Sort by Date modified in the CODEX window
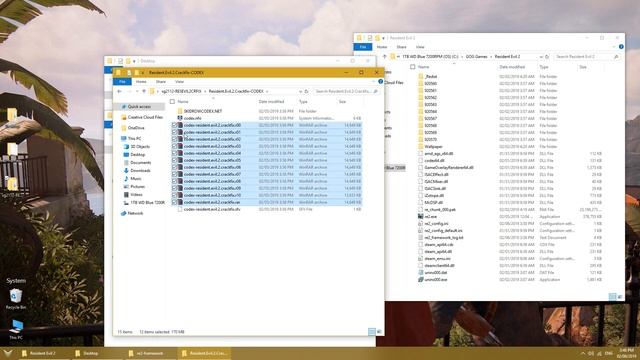The width and height of the screenshot is (640, 360). click(271, 102)
